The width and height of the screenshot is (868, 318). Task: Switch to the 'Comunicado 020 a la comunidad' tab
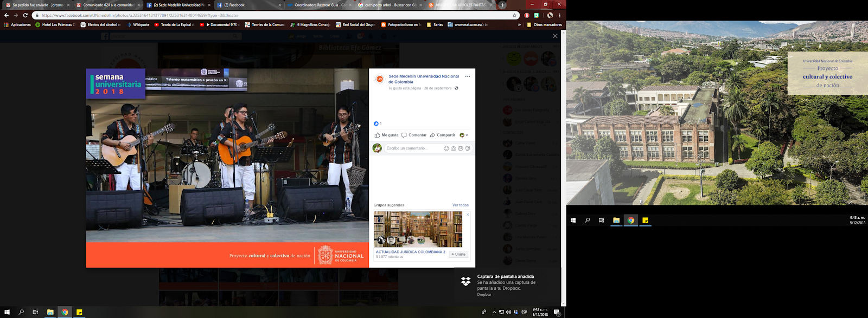click(108, 5)
